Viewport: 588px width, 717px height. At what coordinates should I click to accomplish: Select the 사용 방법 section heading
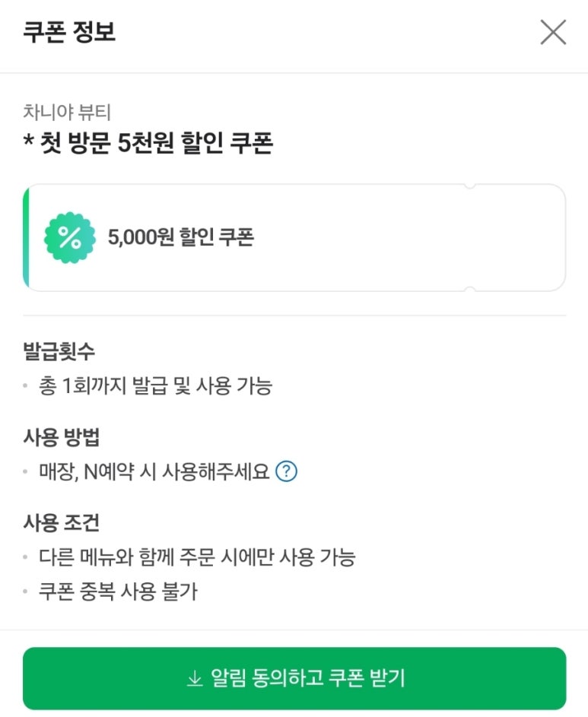tap(62, 438)
